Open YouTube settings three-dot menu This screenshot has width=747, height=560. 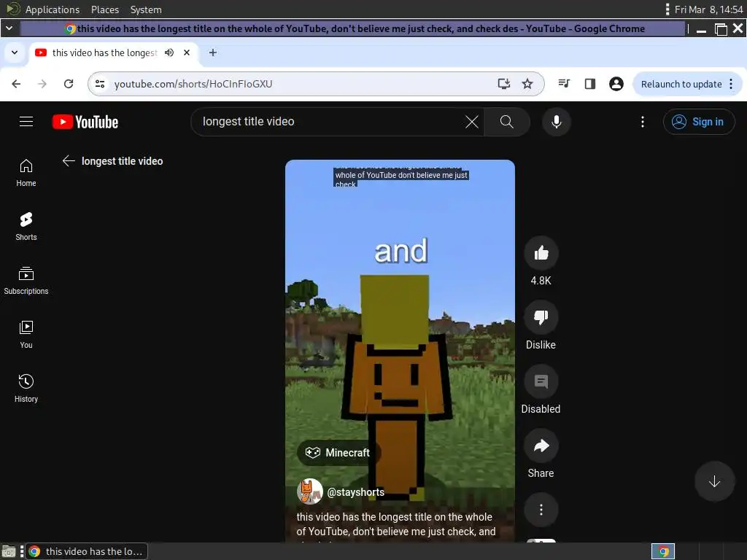click(x=642, y=122)
